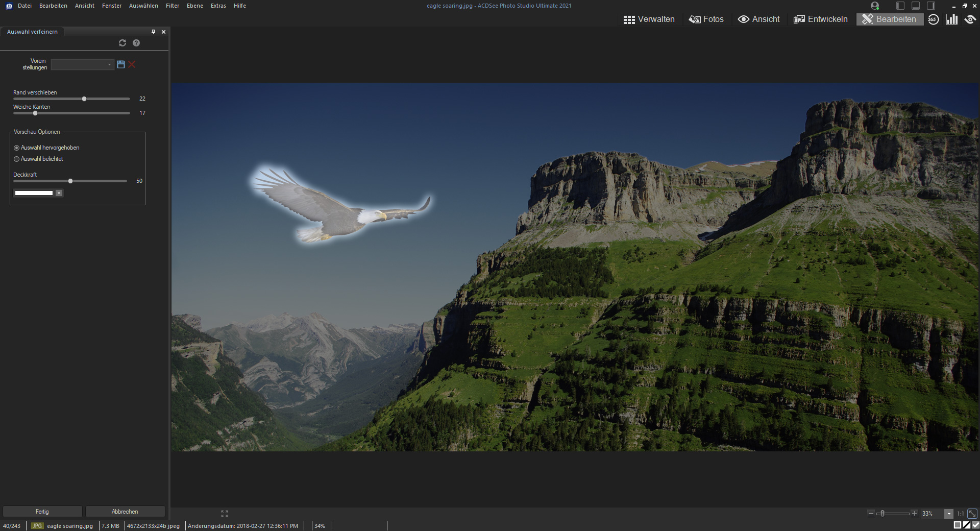Select the 'Auswahl belichtet' radio option
980x531 pixels.
(x=17, y=159)
